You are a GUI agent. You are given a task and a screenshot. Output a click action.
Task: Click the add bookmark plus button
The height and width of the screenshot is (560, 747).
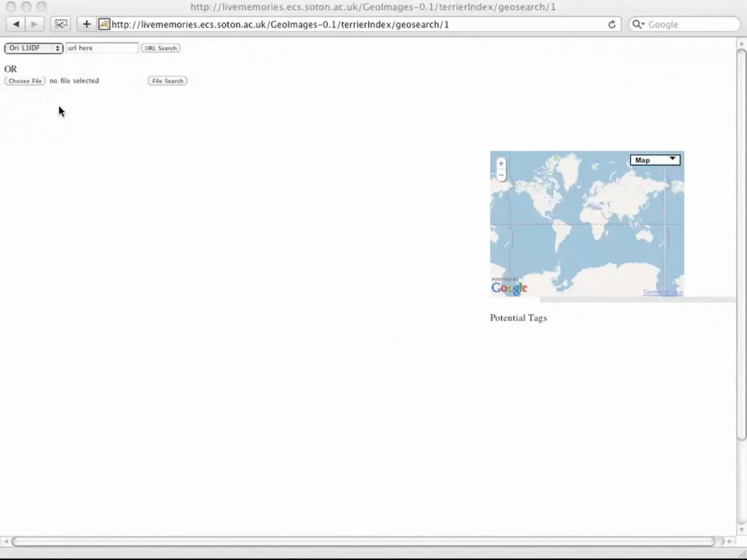[x=86, y=24]
